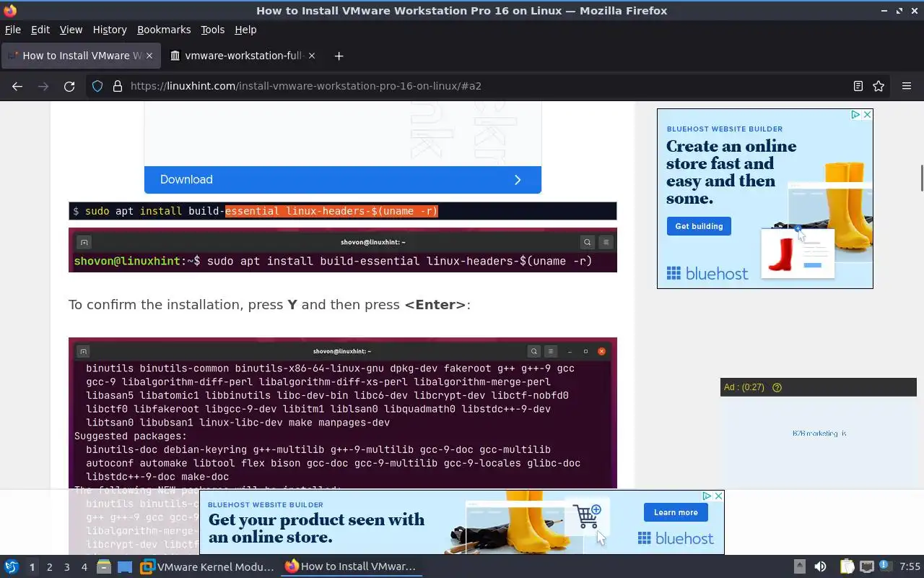
Task: Open the tracking protection shield icon
Action: point(97,86)
